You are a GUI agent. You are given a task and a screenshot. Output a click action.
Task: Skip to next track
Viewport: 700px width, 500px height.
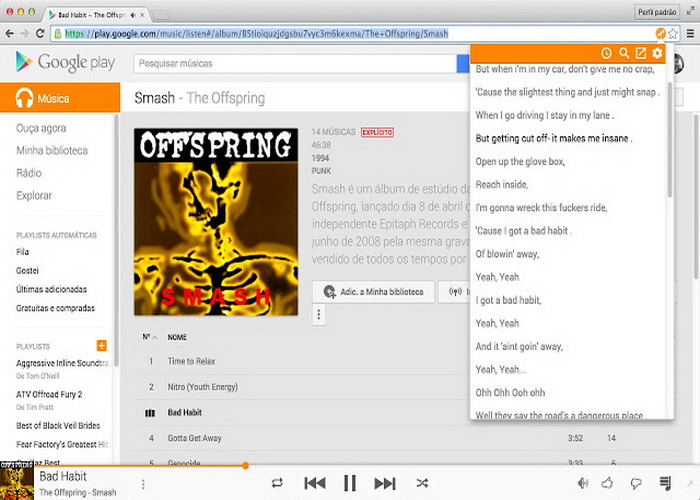385,483
